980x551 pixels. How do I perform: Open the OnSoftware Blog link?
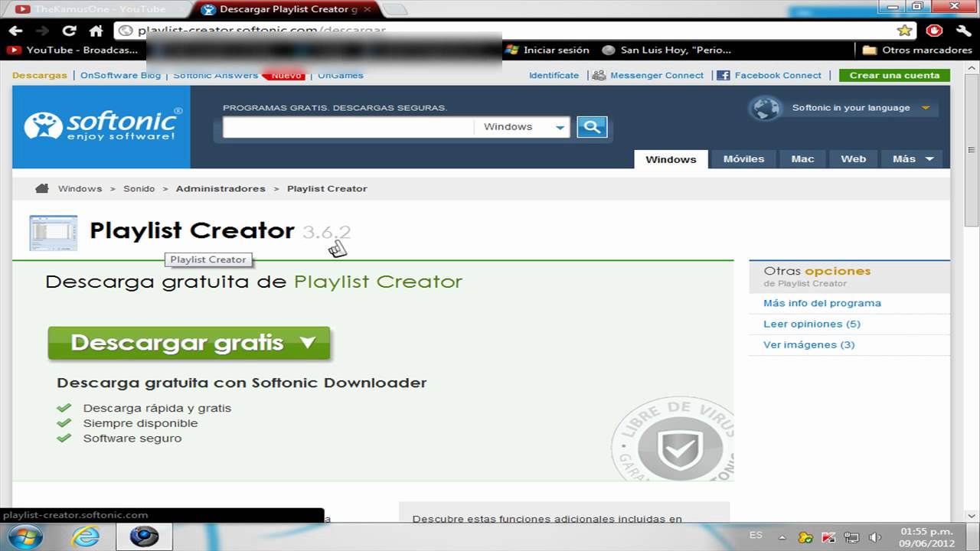coord(120,75)
